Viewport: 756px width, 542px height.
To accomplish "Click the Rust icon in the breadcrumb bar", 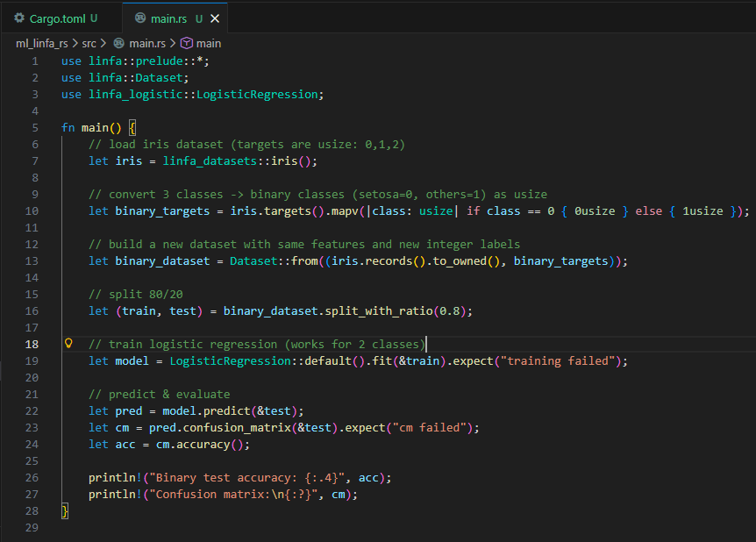I will pos(119,43).
